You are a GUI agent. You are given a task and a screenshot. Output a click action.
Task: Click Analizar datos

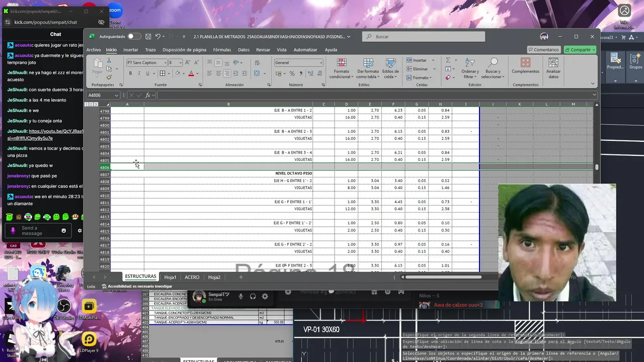pyautogui.click(x=553, y=68)
